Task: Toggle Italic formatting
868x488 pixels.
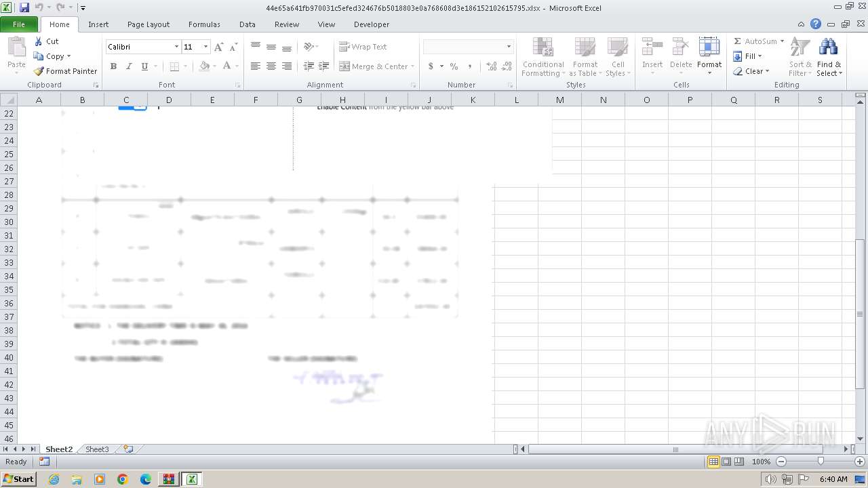Action: (x=129, y=66)
